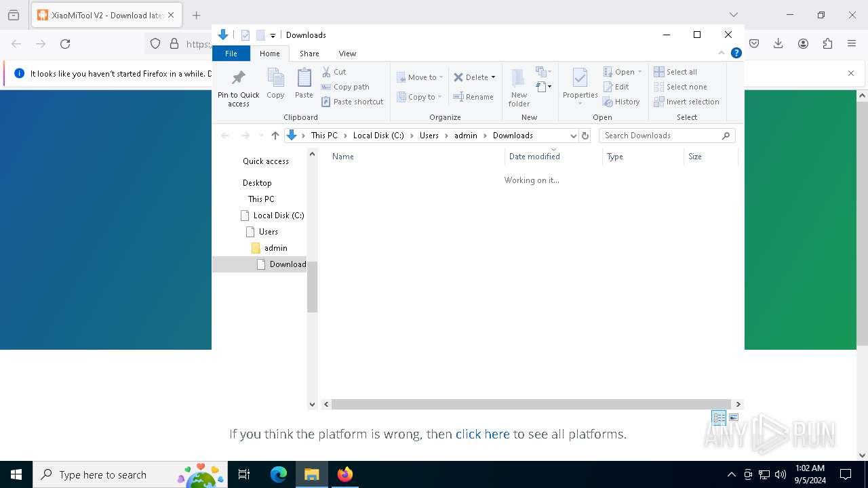Image resolution: width=868 pixels, height=488 pixels.
Task: Click the Delete button in ribbon
Action: 470,77
